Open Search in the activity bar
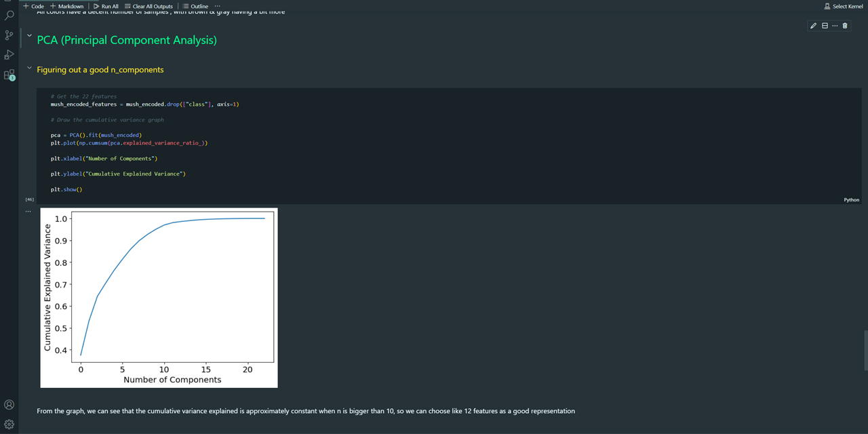This screenshot has height=434, width=868. tap(9, 16)
